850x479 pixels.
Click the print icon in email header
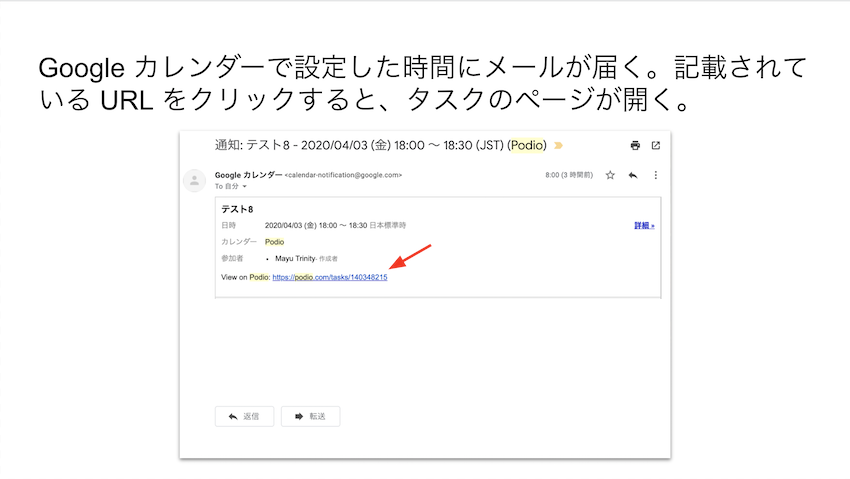point(635,145)
